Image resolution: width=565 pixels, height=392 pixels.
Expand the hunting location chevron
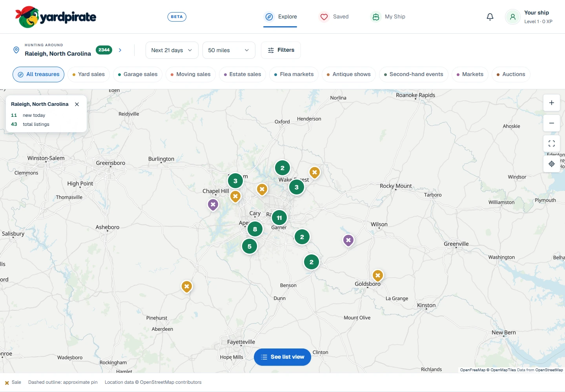120,50
